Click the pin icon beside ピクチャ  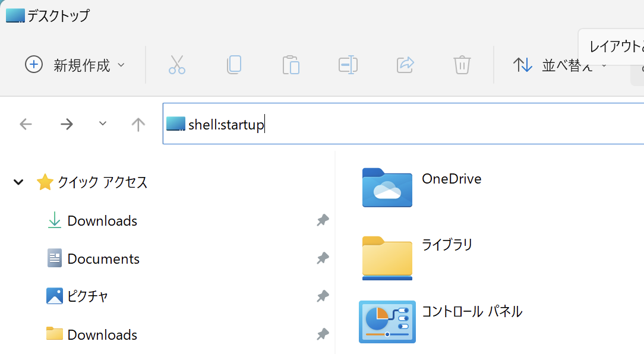(323, 296)
